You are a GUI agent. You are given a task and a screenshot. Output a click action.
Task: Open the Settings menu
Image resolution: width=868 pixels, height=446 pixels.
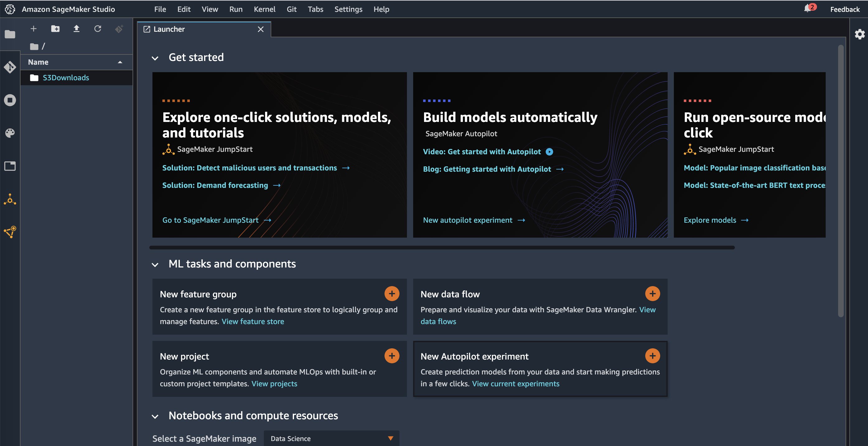click(348, 9)
